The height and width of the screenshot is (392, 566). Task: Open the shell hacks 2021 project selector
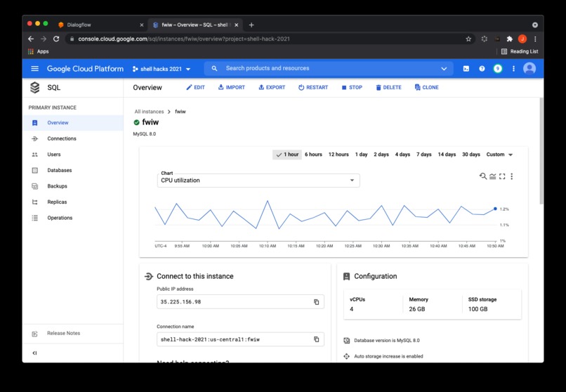tap(162, 69)
